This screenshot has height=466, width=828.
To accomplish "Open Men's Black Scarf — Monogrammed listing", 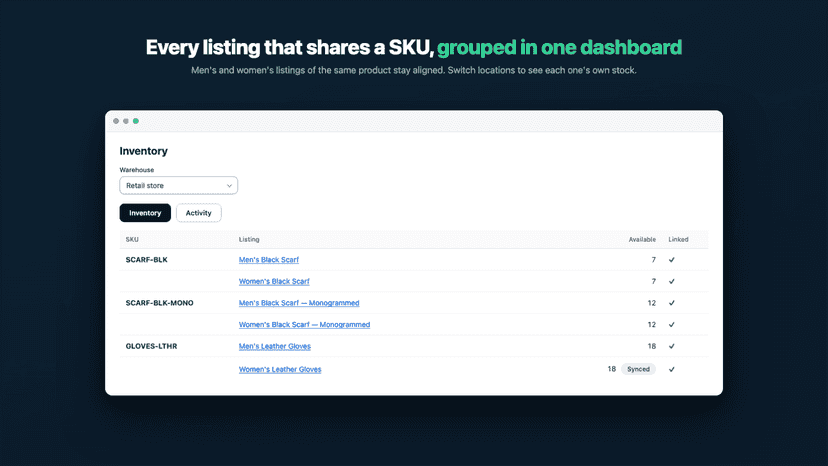I will (299, 303).
